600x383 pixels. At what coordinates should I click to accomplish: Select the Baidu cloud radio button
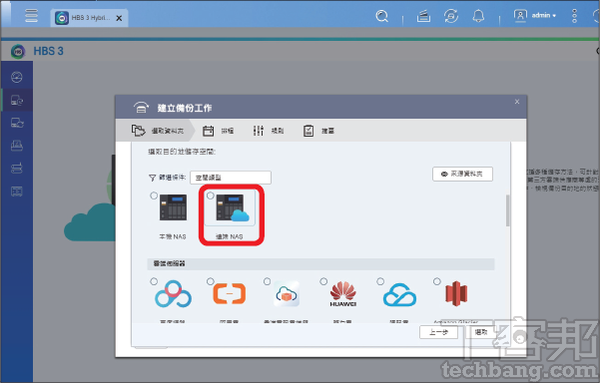pyautogui.click(x=154, y=281)
